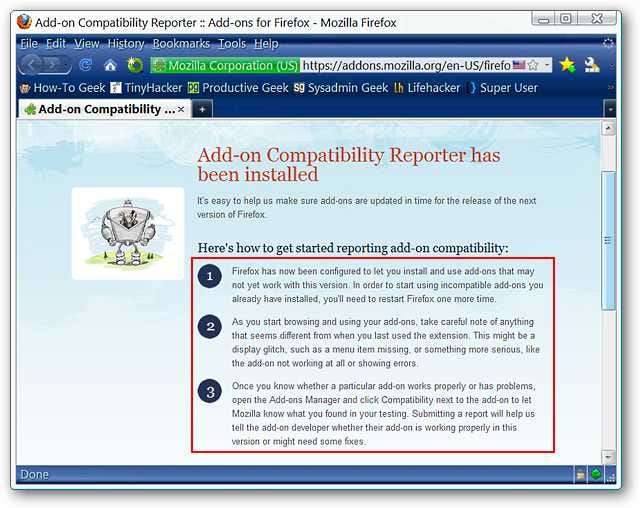Reload the page with the refresh icon
The width and height of the screenshot is (640, 508).
pyautogui.click(x=86, y=65)
